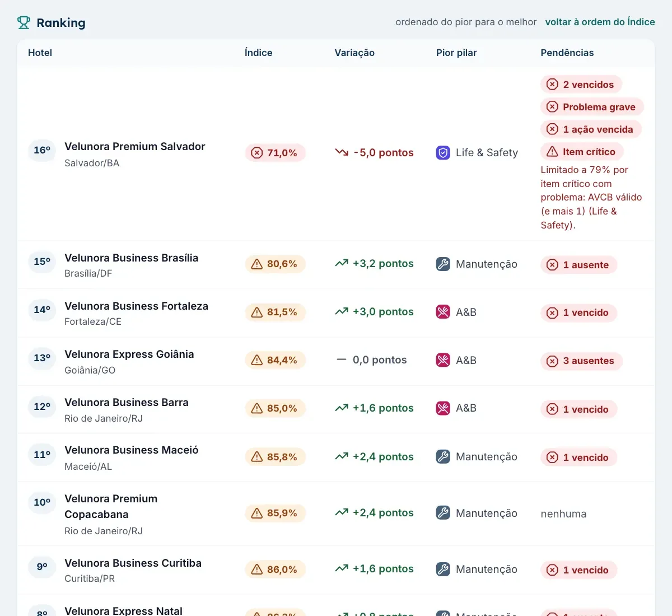This screenshot has height=616, width=672.
Task: Click the 86,0% index badge
Action: [275, 570]
